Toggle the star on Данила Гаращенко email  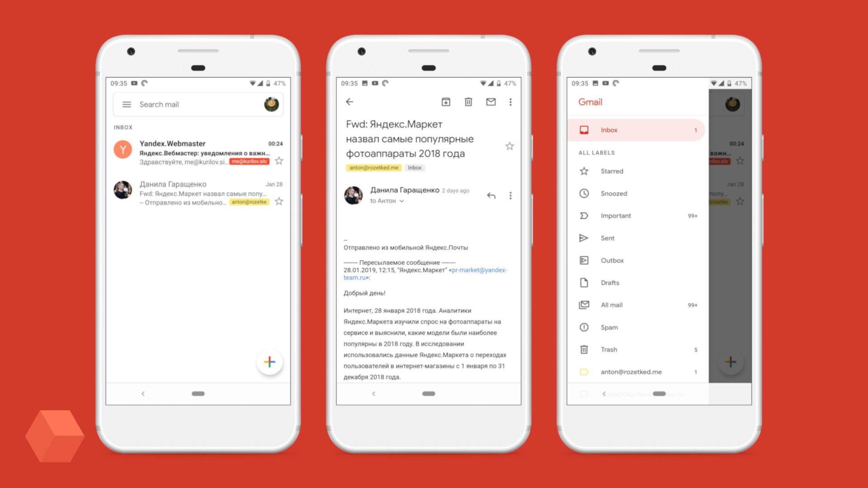click(279, 201)
